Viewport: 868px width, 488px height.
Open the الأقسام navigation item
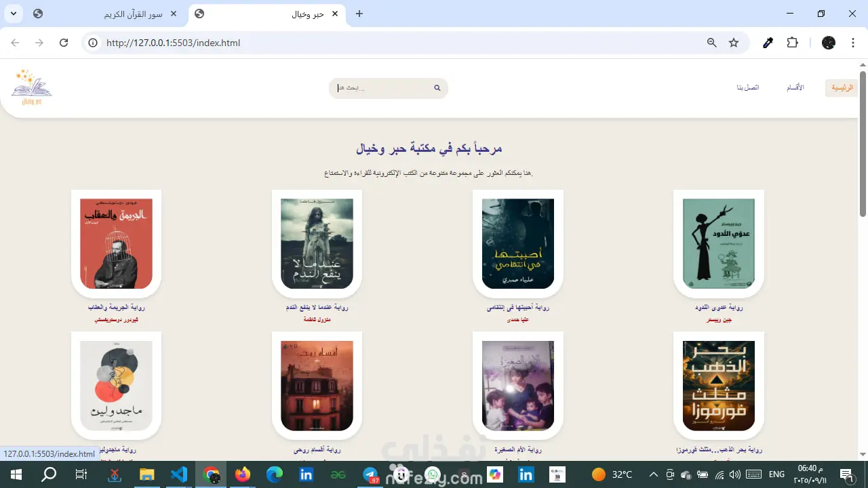[795, 88]
